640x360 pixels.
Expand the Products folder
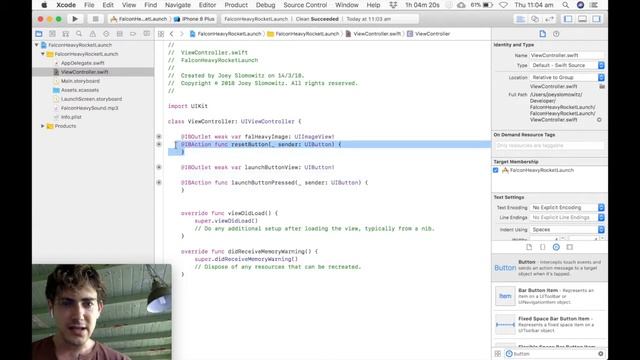coord(43,126)
